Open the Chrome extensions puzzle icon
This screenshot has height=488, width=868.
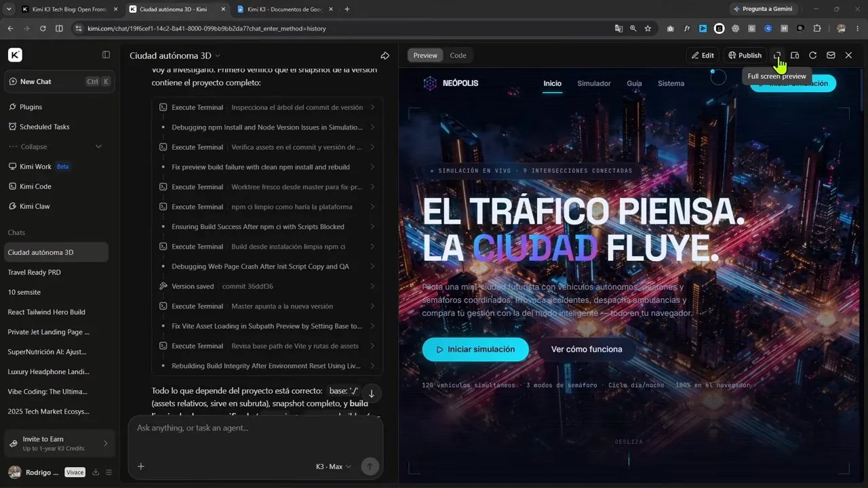pyautogui.click(x=817, y=28)
